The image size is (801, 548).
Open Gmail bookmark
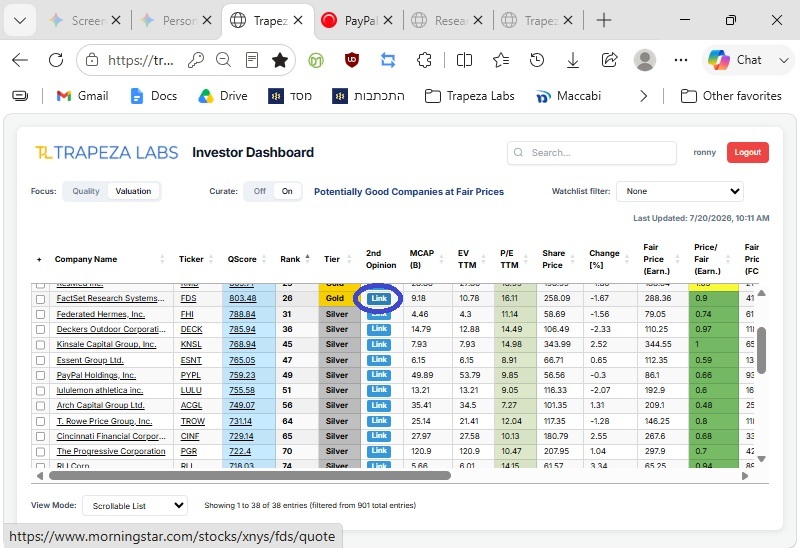click(x=82, y=96)
